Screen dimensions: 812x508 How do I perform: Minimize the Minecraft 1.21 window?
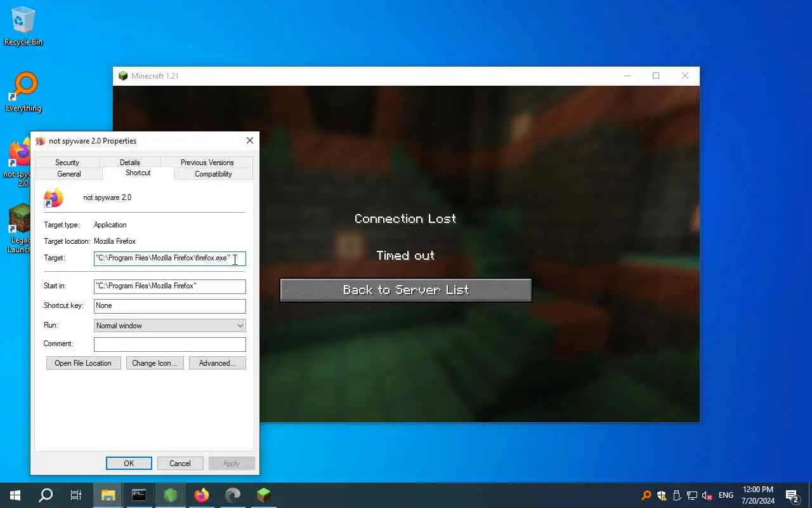point(627,76)
